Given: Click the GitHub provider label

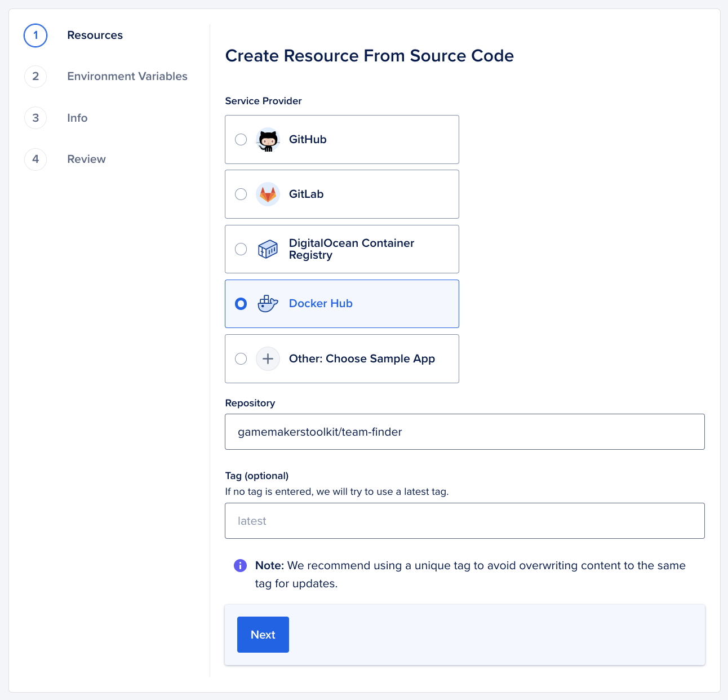Looking at the screenshot, I should 308,139.
